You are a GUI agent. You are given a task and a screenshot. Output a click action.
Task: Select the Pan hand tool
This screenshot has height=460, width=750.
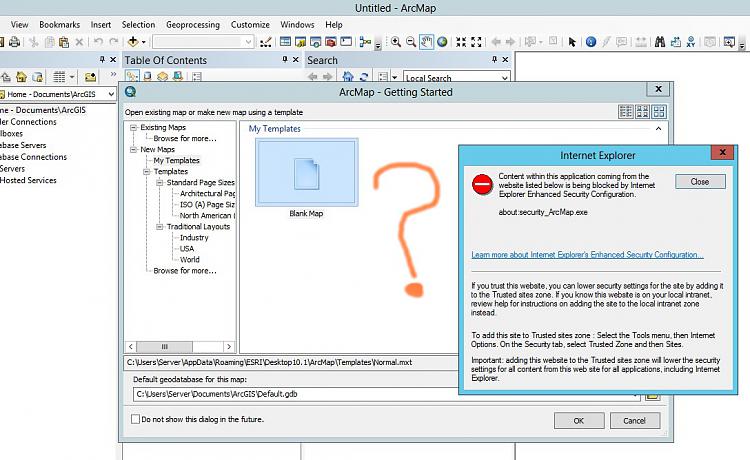(427, 42)
